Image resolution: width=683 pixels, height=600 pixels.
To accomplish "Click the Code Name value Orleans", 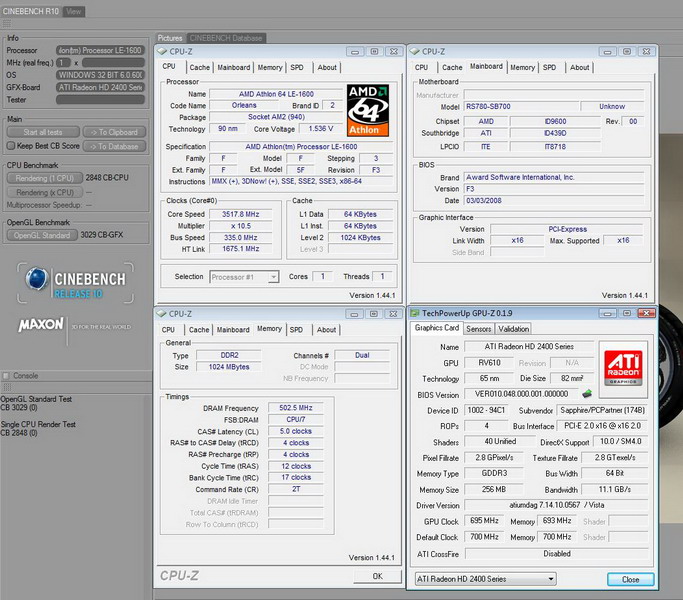I will click(244, 105).
